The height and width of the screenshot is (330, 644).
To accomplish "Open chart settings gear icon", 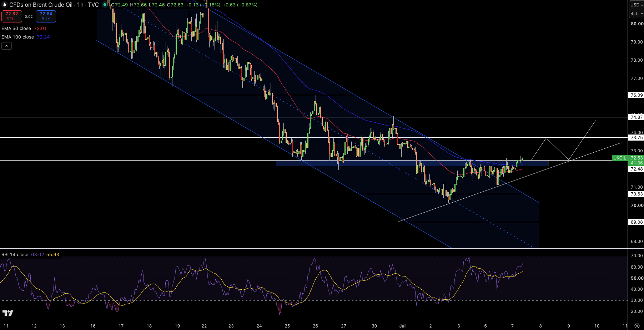I will tap(637, 326).
